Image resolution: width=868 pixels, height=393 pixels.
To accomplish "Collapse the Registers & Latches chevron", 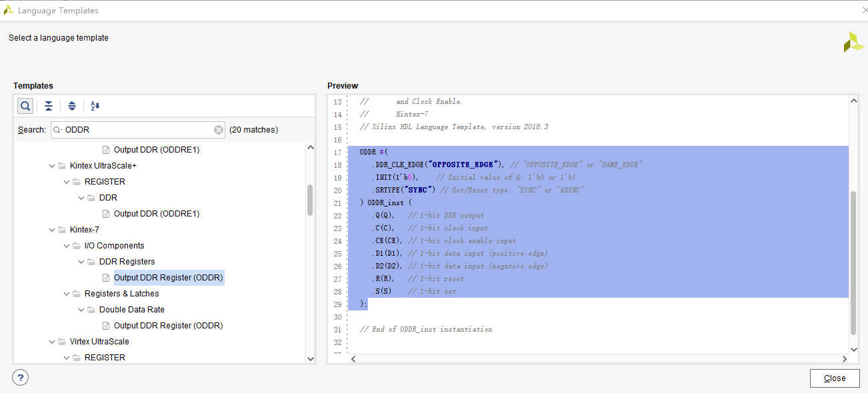I will [67, 294].
